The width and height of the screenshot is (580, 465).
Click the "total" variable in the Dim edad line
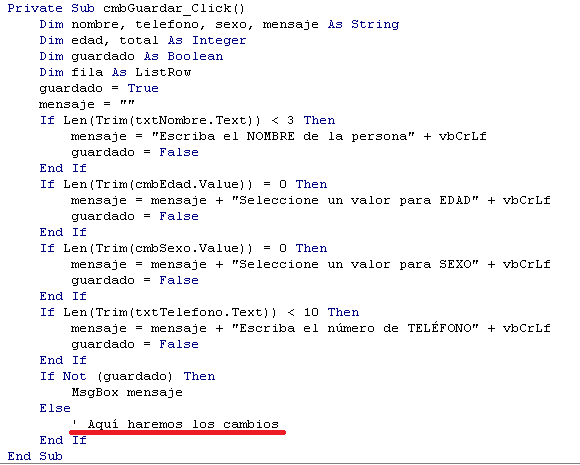139,40
